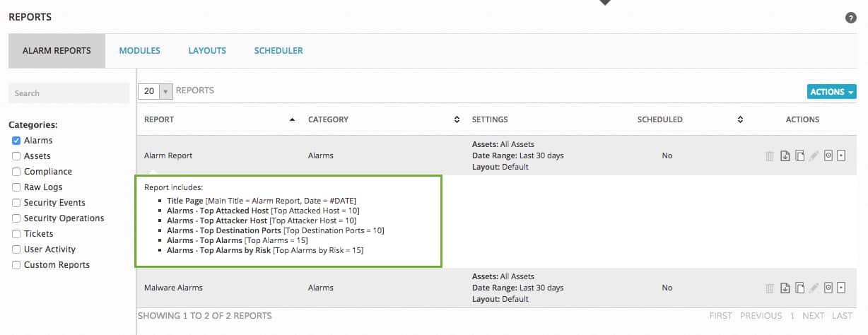Screen dimensions: 868x335
Task: Go to the LAYOUTS tab
Action: pyautogui.click(x=207, y=51)
